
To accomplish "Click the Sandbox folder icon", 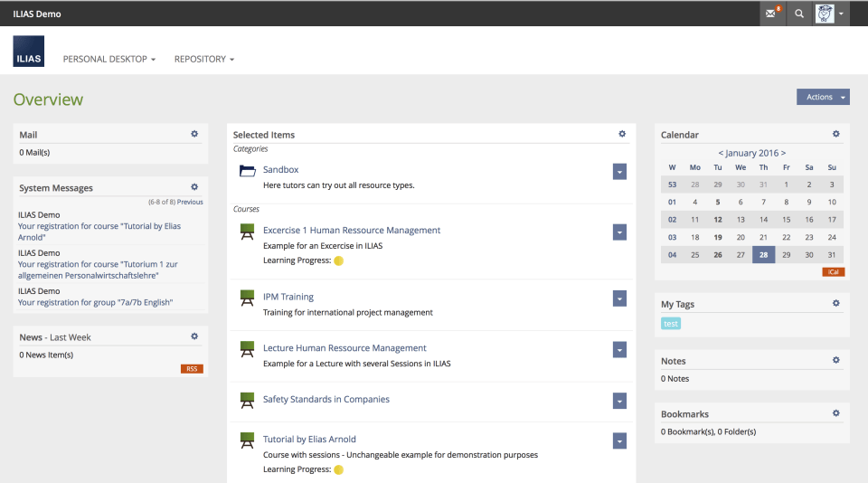I will coord(247,171).
